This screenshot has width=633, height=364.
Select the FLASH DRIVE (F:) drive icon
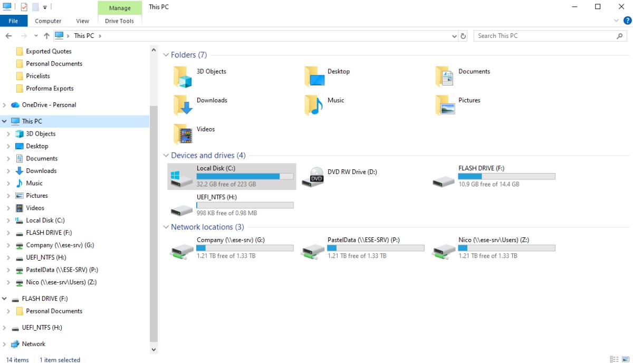[444, 180]
